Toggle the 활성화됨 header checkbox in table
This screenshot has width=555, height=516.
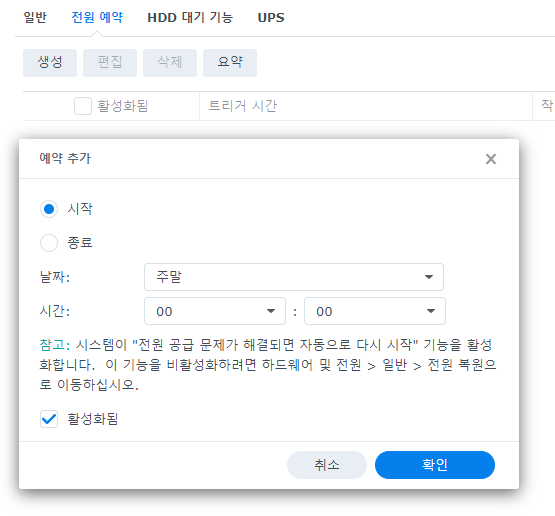click(83, 106)
